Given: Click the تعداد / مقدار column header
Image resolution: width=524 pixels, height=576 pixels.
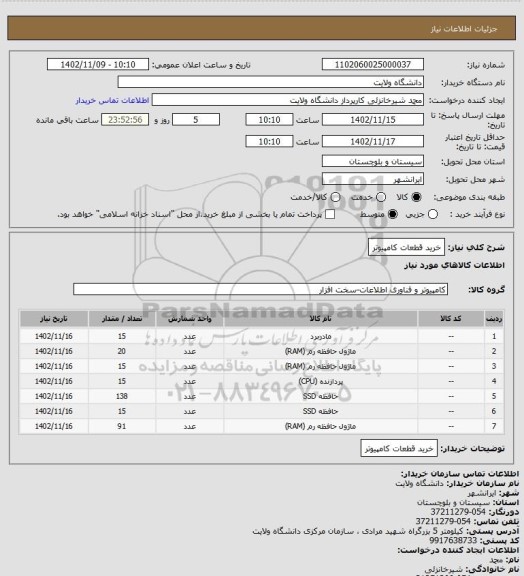Looking at the screenshot, I should coord(122,319).
